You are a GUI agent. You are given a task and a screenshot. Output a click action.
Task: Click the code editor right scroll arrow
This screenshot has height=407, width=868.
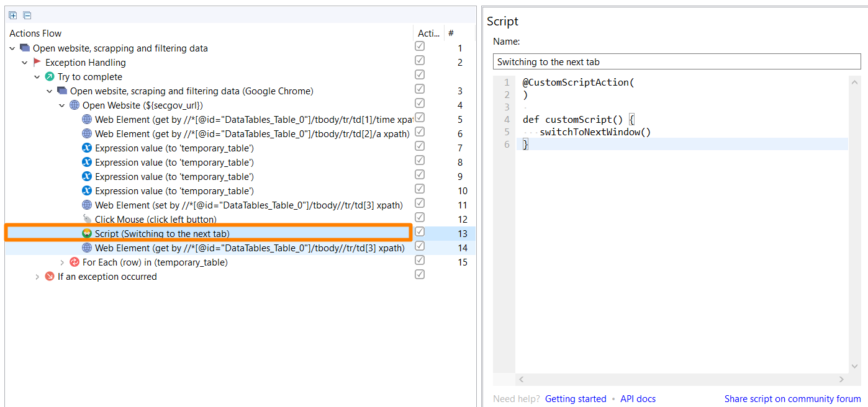coord(841,379)
